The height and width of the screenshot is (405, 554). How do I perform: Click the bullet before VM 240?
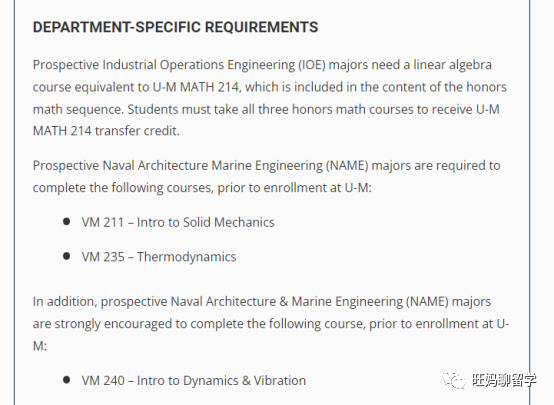point(66,380)
